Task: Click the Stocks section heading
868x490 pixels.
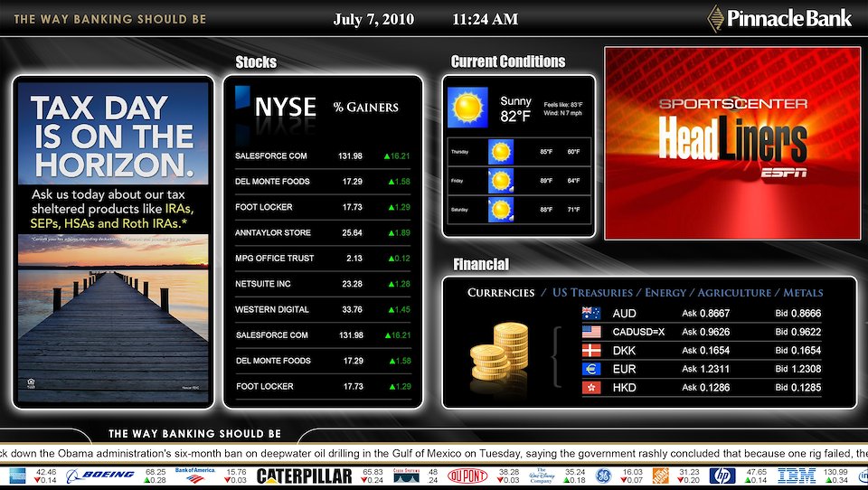Action: click(x=256, y=62)
